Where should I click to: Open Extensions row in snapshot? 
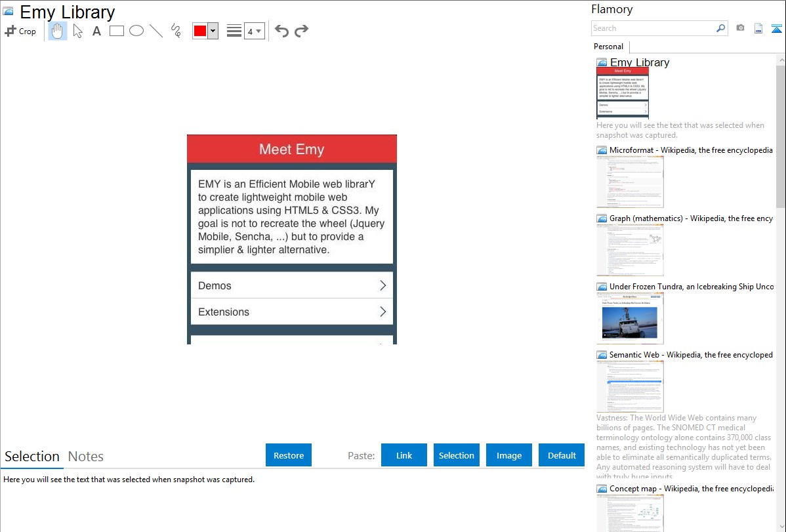[x=292, y=312]
